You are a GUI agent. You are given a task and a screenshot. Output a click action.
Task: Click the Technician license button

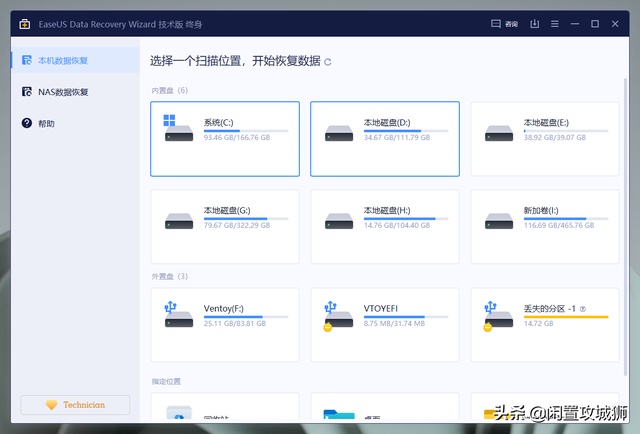75,405
